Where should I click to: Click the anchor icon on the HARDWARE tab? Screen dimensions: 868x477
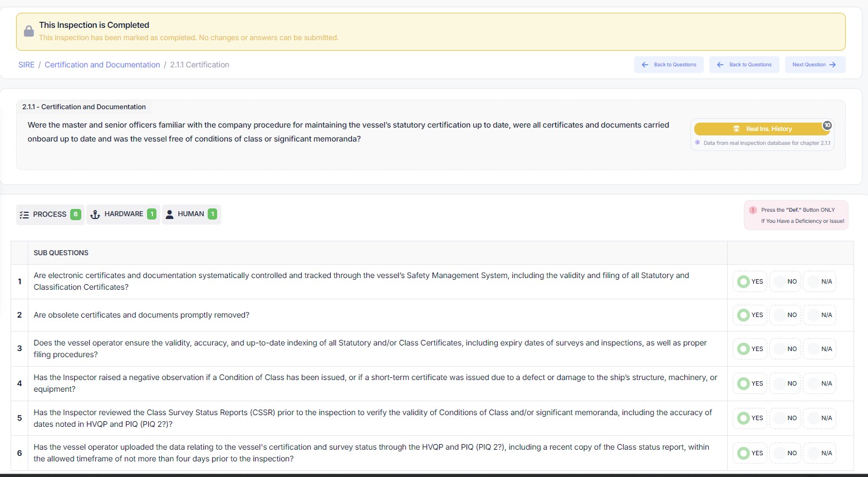coord(95,215)
